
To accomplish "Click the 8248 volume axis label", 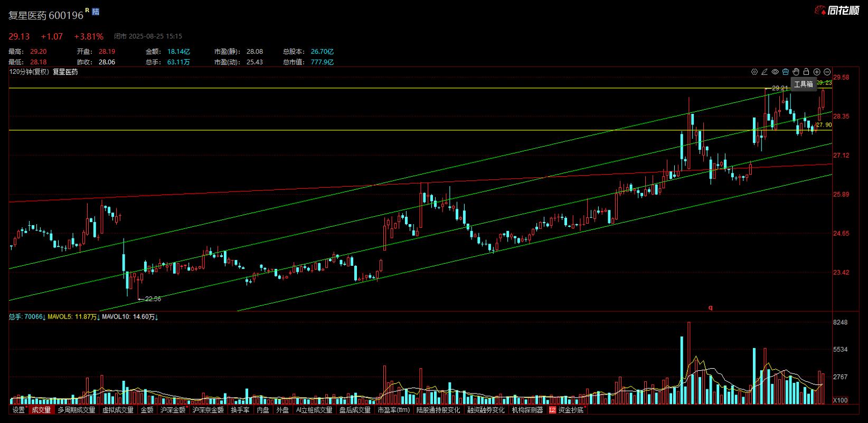I will point(840,322).
